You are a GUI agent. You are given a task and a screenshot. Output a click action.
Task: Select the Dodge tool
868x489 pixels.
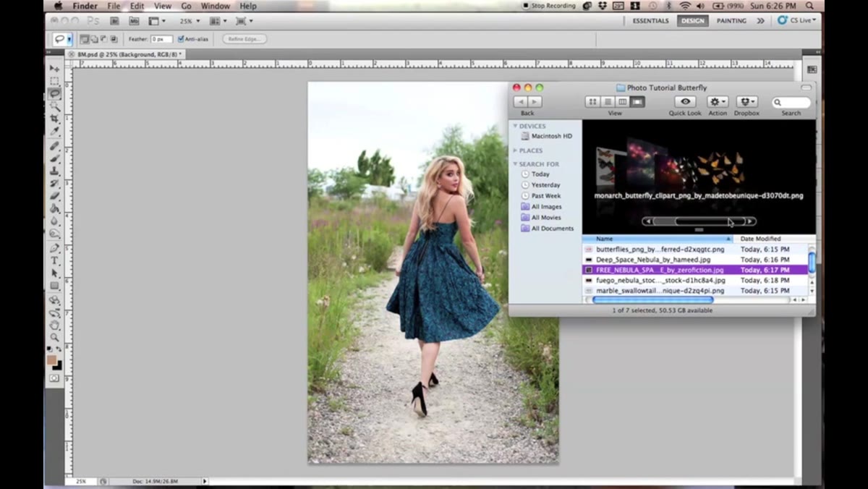click(x=54, y=234)
